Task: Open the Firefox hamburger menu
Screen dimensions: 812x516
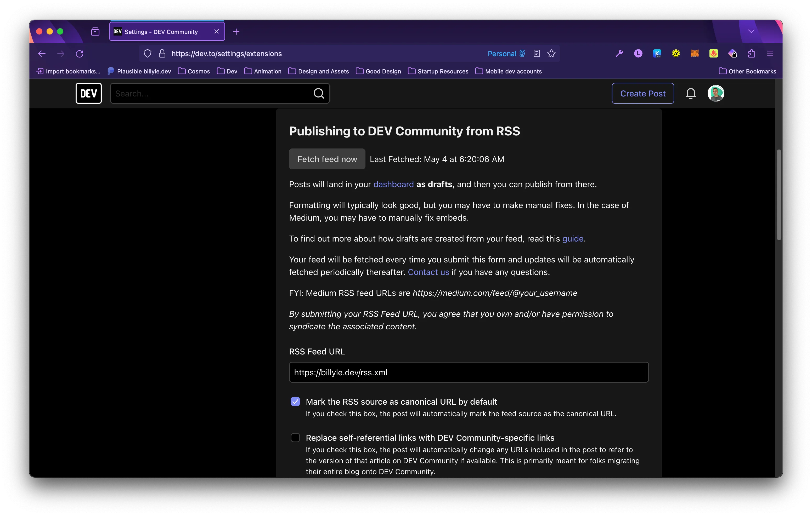Action: pyautogui.click(x=770, y=54)
